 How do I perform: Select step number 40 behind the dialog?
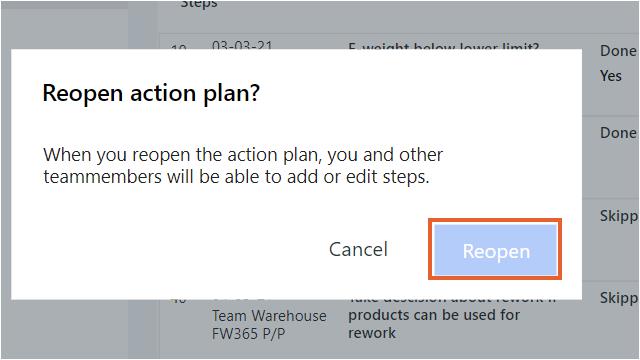178,301
